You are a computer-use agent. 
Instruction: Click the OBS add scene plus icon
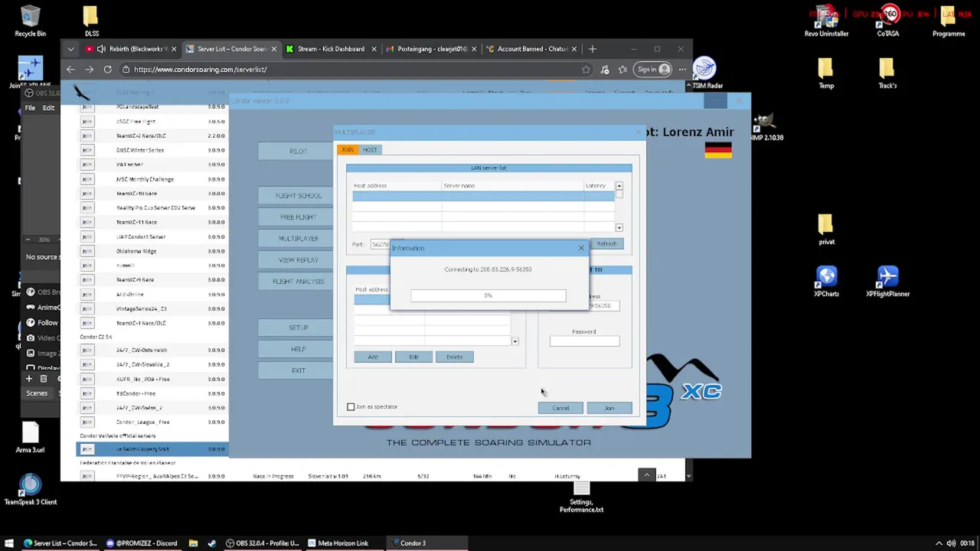click(x=29, y=379)
